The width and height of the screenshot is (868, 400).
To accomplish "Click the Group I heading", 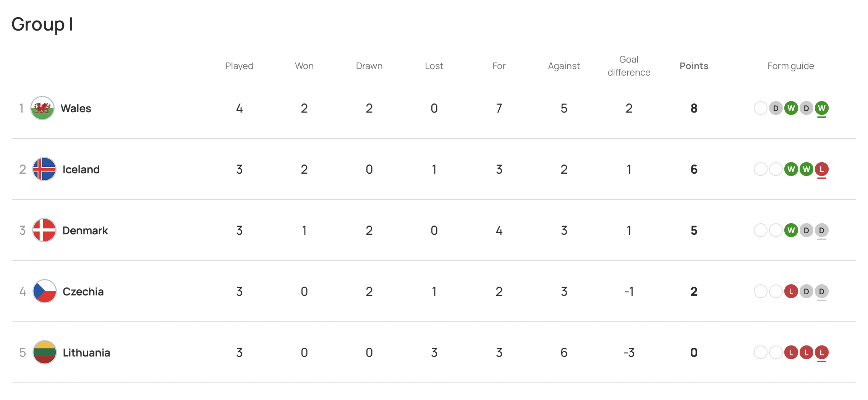I will point(42,24).
